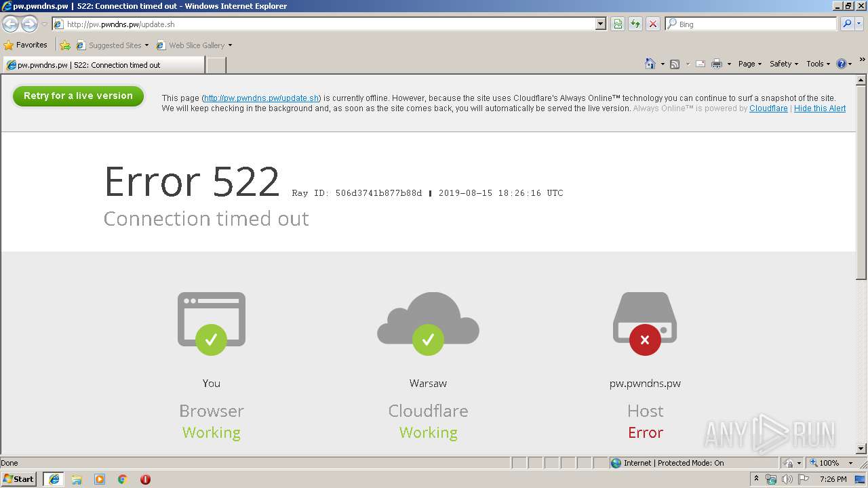Open a new blank tab
Viewport: 868px width, 488px height.
pos(216,65)
